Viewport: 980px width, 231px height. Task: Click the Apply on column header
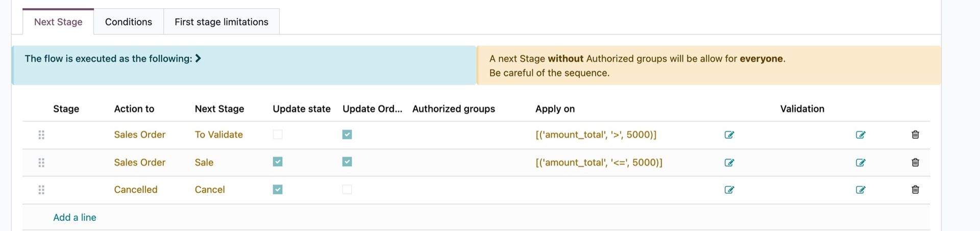coord(555,109)
